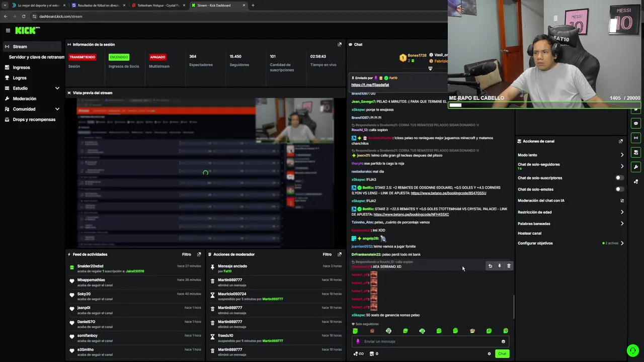
Task: Open Filtro in Feed de actividades
Action: point(186,254)
